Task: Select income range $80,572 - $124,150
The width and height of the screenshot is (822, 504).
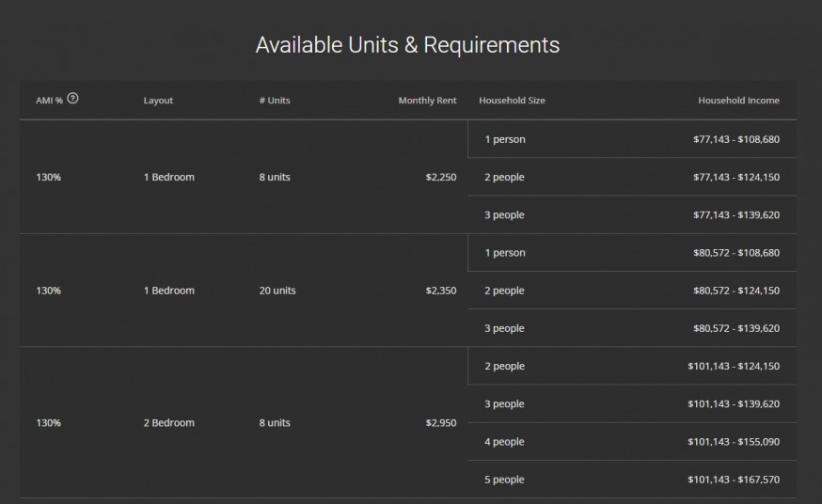Action: pyautogui.click(x=735, y=291)
